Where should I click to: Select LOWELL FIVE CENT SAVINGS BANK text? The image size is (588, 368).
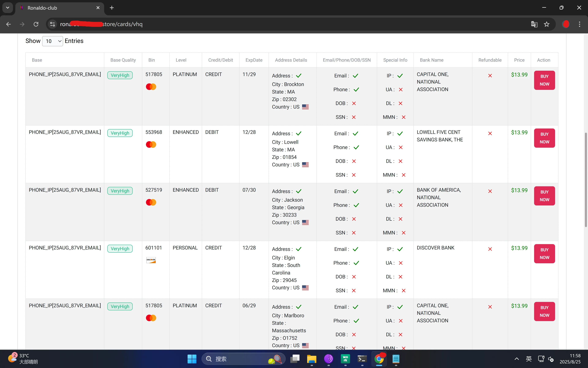click(x=440, y=136)
